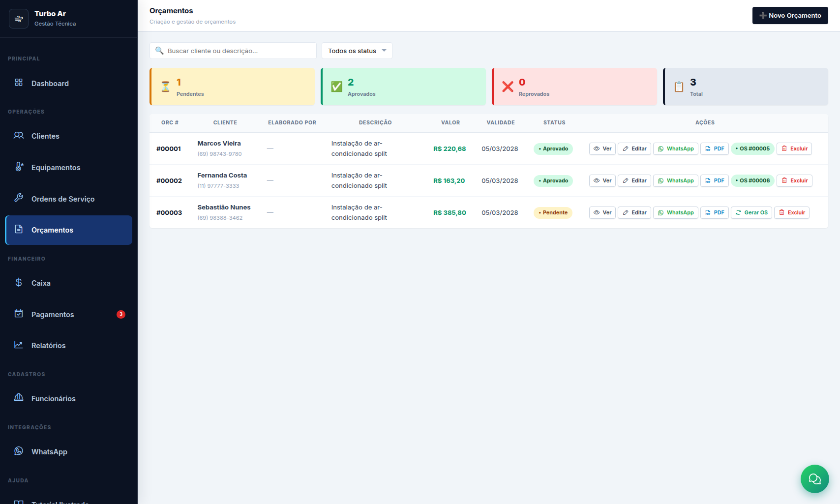Delete budget #00001 with Excluir
Viewport: 840px width, 504px height.
coord(794,148)
